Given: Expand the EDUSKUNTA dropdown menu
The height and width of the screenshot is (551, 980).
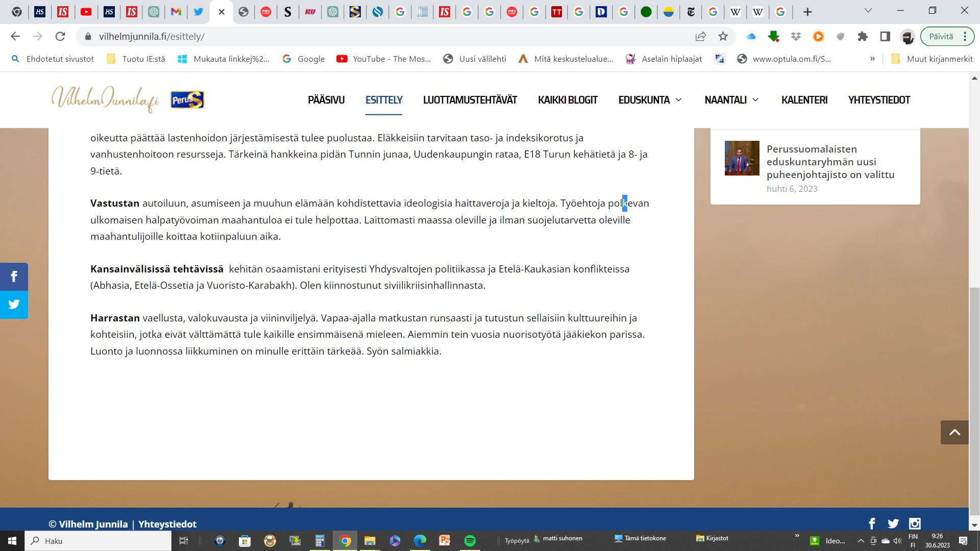Looking at the screenshot, I should click(x=650, y=100).
